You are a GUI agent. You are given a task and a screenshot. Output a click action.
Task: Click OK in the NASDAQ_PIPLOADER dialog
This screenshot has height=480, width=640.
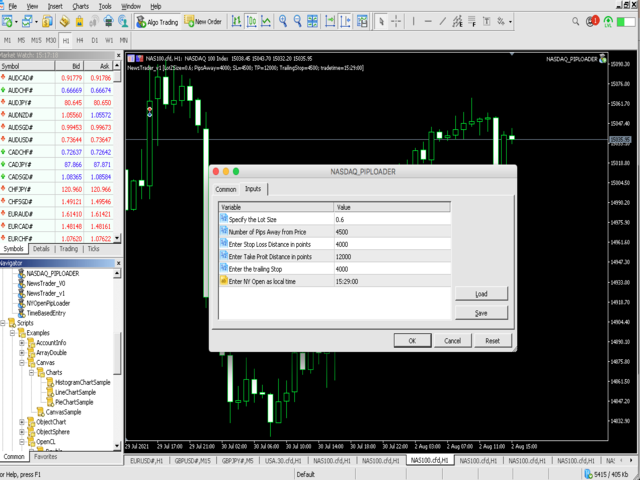[412, 340]
